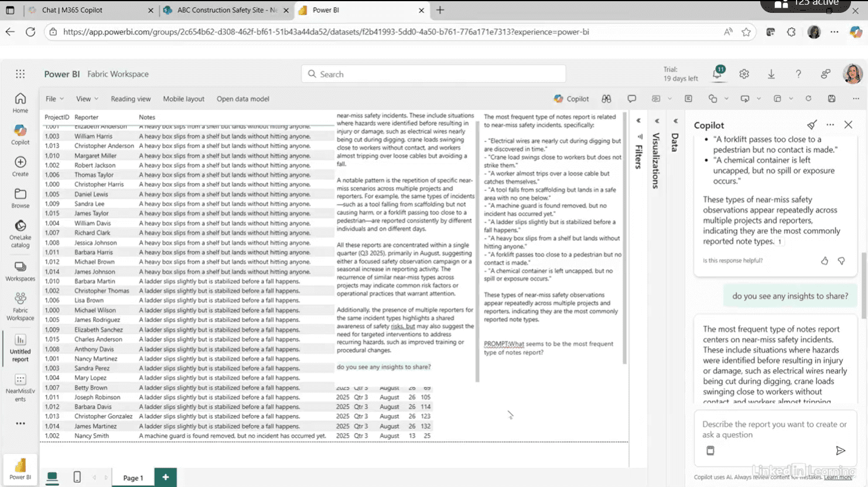Screen dimensions: 868x487
Task: Open the Copilot toolbar button
Action: pos(571,99)
